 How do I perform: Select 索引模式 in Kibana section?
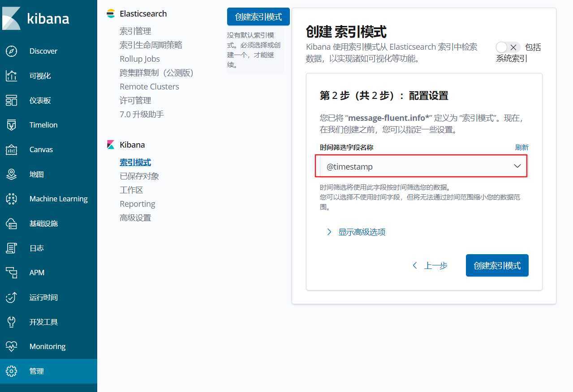point(135,162)
